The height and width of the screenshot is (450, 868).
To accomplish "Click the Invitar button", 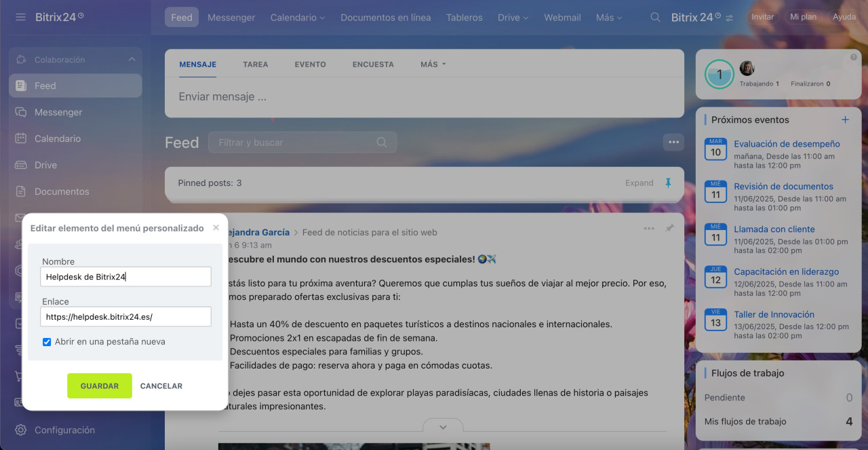I will click(x=762, y=17).
